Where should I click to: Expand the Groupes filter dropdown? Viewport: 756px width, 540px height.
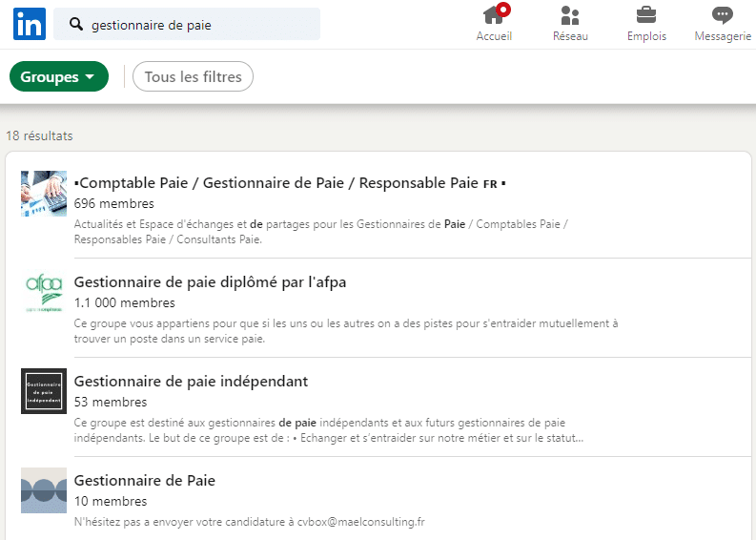coord(58,77)
